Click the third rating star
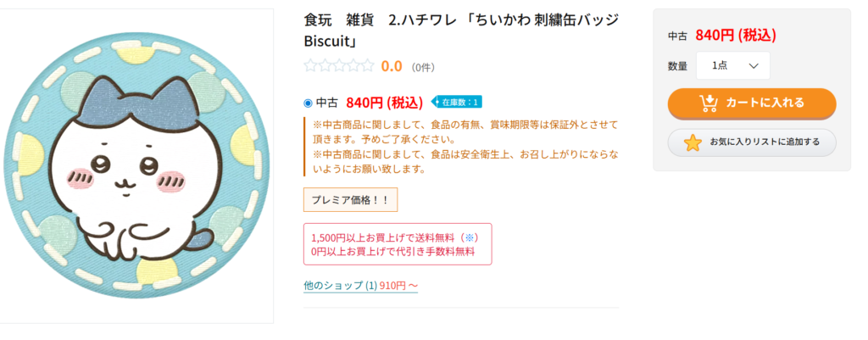This screenshot has height=340, width=868. (x=339, y=65)
